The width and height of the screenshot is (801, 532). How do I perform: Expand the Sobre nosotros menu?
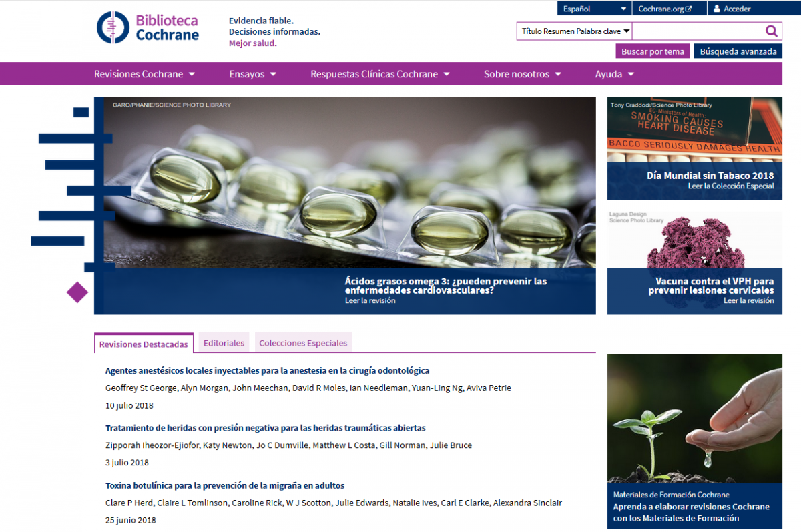522,74
